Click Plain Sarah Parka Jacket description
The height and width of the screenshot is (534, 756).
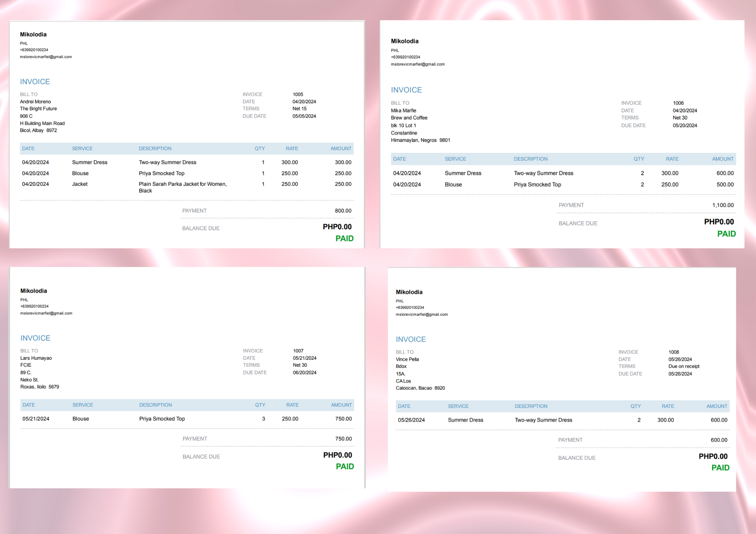[x=183, y=184]
